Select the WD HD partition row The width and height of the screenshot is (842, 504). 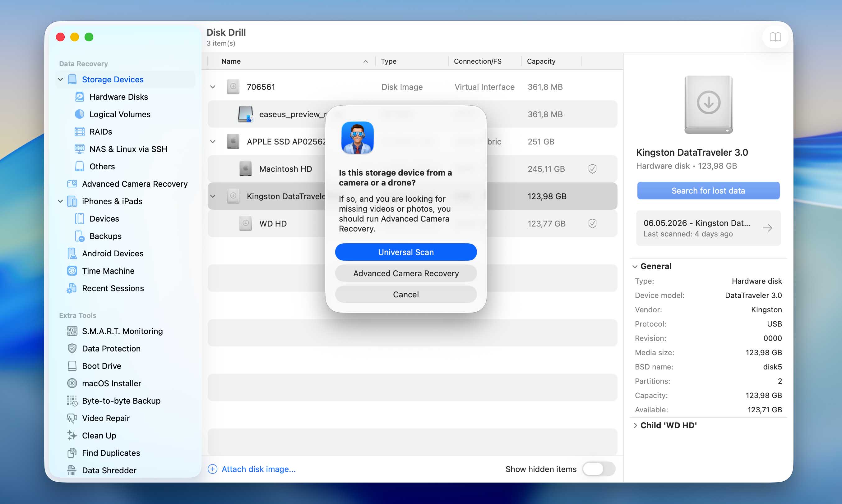click(412, 223)
